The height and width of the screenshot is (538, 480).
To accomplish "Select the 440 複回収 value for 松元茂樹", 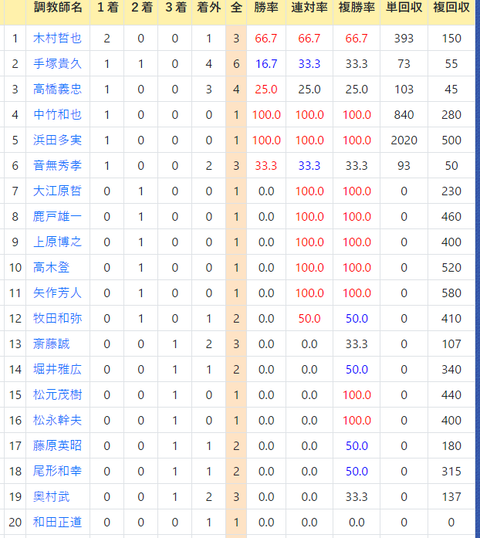I will (451, 395).
